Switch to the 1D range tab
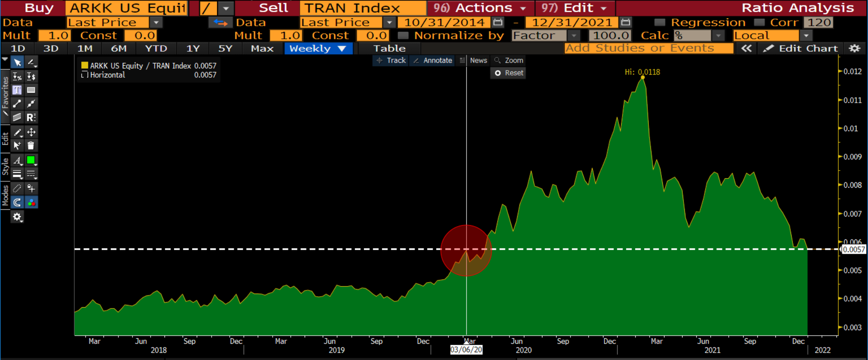This screenshot has width=868, height=360. [x=18, y=48]
